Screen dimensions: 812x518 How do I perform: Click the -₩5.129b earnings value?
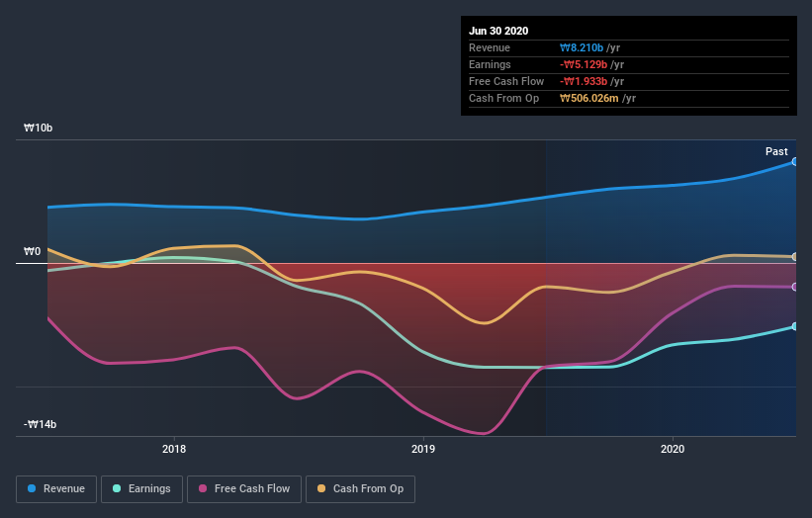point(584,64)
